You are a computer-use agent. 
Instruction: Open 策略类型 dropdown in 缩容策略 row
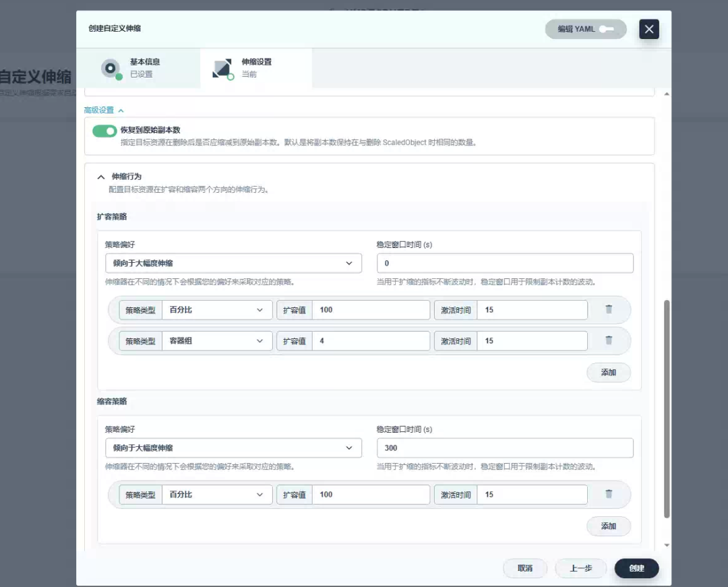click(x=217, y=495)
